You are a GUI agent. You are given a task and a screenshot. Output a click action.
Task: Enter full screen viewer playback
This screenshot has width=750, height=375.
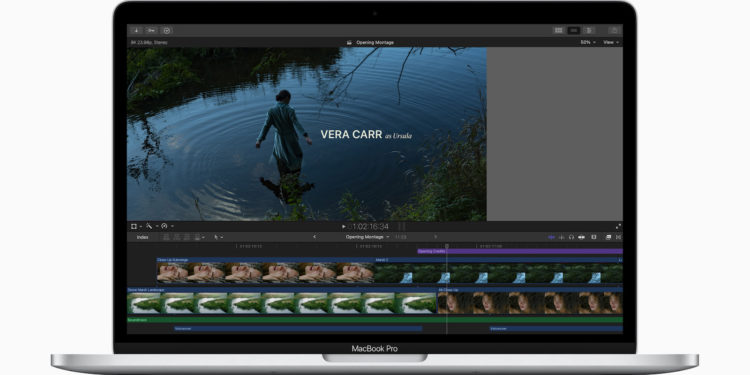[x=618, y=226]
